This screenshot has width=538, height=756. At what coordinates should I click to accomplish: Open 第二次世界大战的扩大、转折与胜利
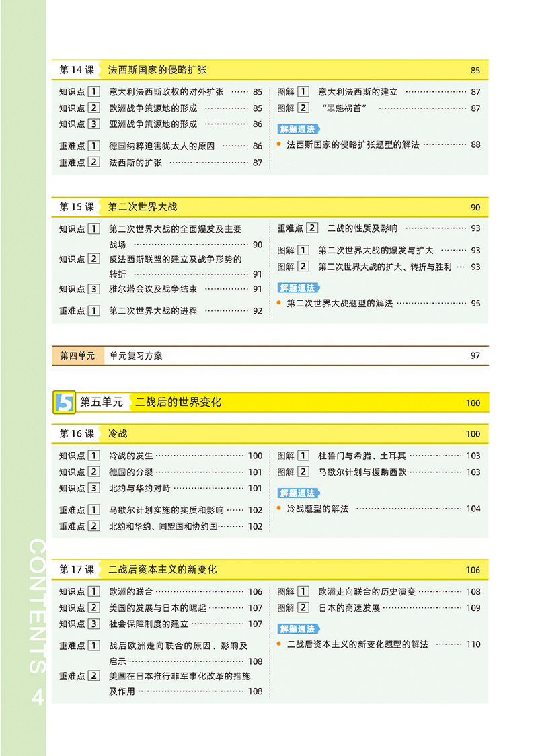385,267
